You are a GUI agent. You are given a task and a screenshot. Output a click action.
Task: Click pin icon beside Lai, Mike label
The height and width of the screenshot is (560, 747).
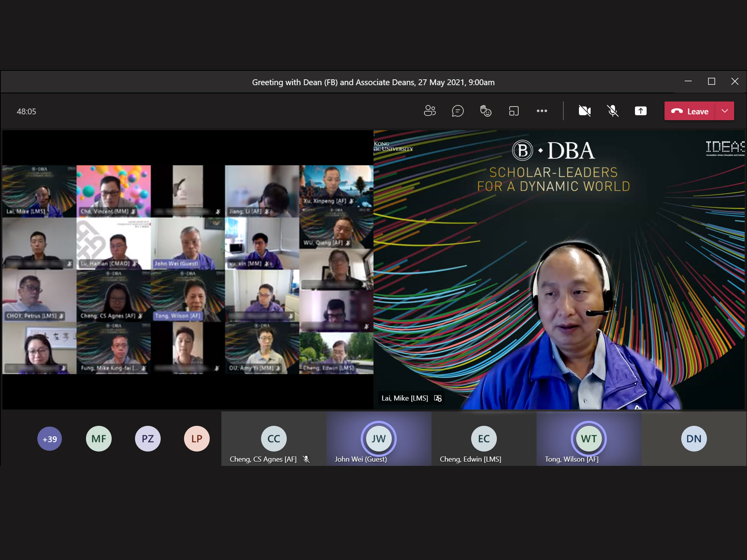click(438, 398)
